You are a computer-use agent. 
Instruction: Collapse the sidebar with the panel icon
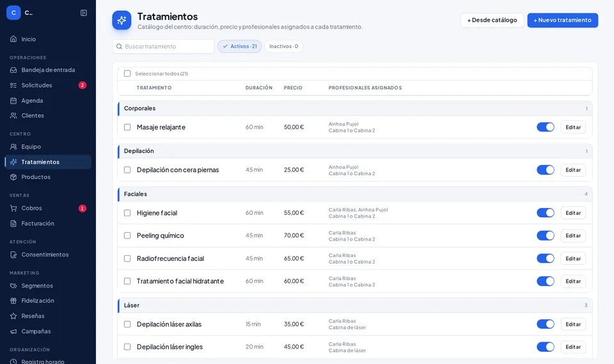tap(84, 13)
